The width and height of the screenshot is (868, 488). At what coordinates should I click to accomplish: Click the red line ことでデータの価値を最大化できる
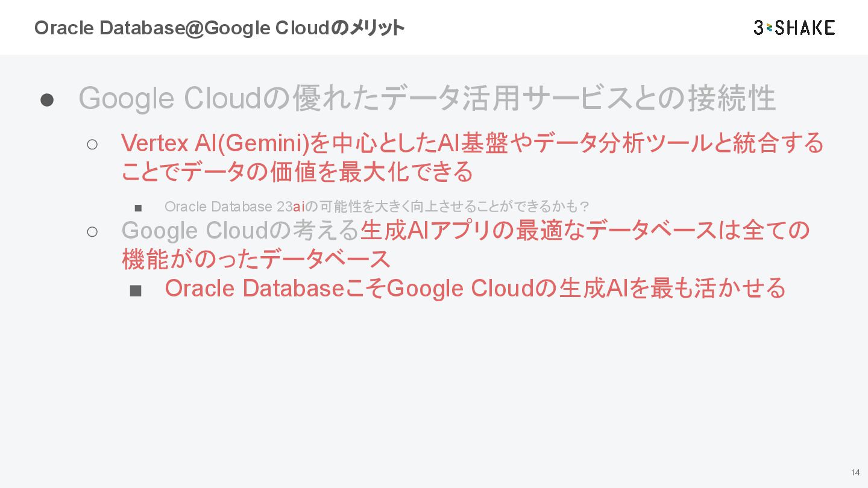click(x=297, y=172)
